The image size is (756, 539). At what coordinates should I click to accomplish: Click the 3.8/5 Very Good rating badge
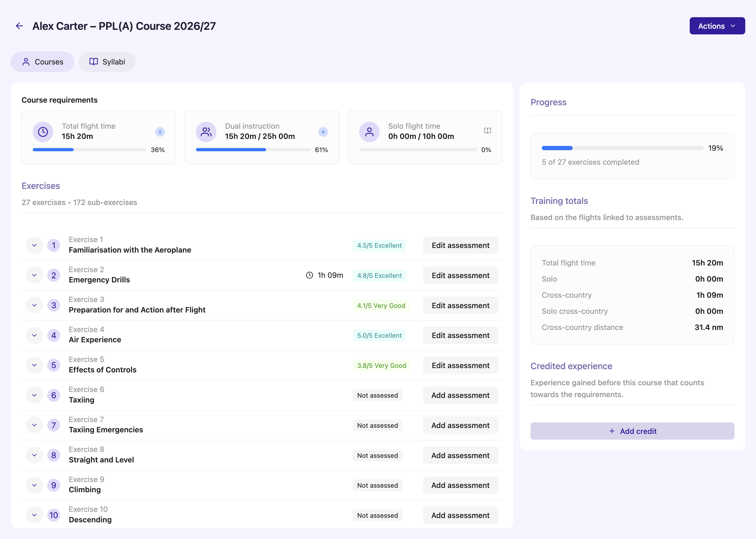click(381, 365)
